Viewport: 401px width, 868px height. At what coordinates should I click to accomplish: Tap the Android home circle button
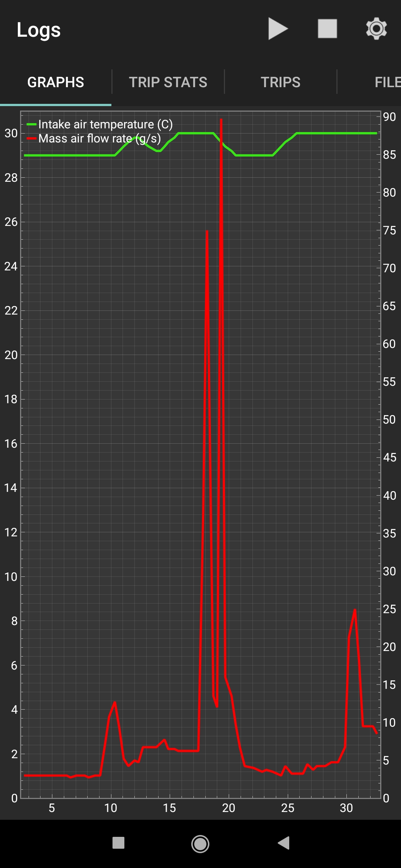(x=200, y=844)
